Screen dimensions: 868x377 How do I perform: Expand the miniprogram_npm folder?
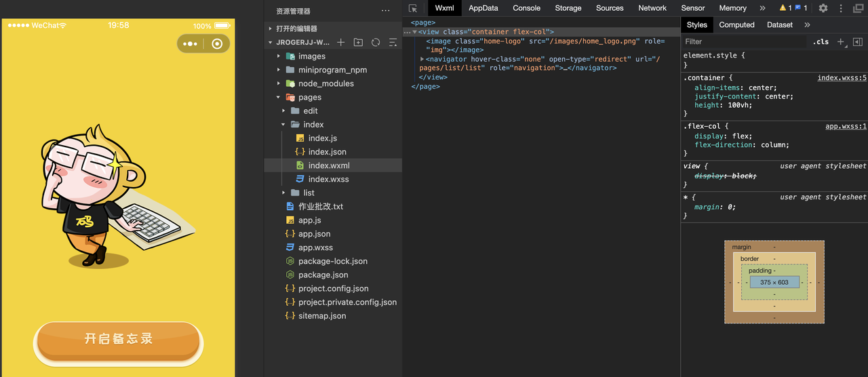[x=279, y=70]
